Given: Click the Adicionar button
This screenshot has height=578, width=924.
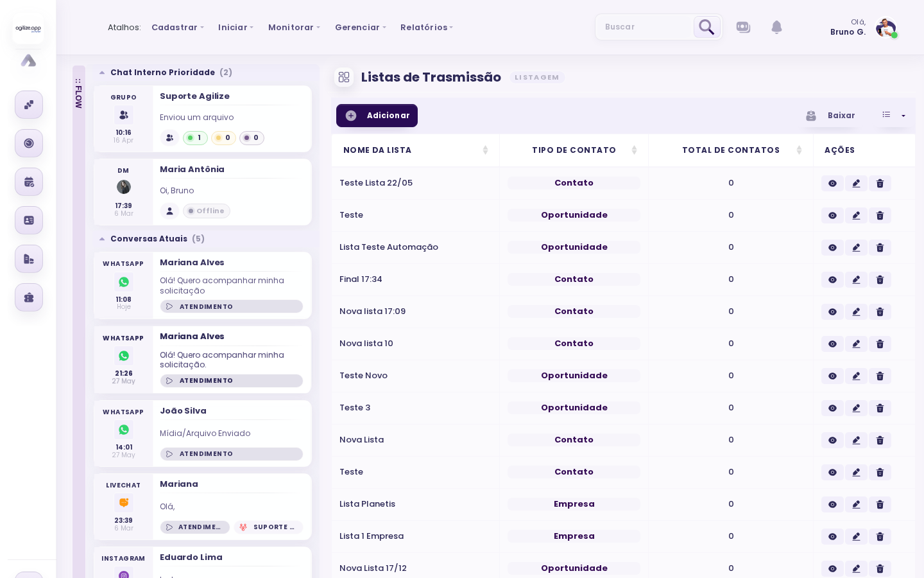Looking at the screenshot, I should tap(377, 116).
